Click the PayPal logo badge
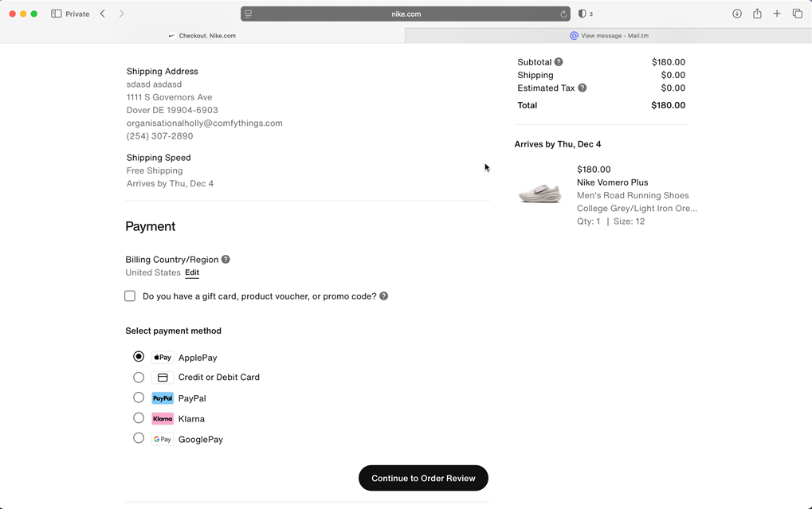 click(162, 397)
